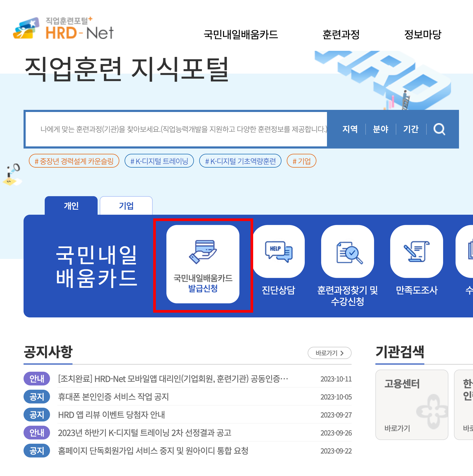Click the 고용센터 clover icon under 기관검색
Viewport: 473px width, 476px height.
(433, 412)
